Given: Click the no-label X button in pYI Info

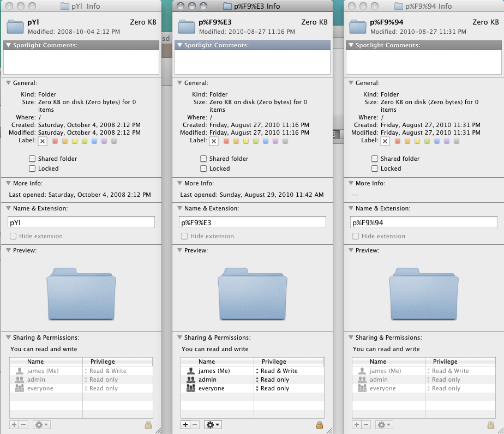Looking at the screenshot, I should click(x=43, y=141).
